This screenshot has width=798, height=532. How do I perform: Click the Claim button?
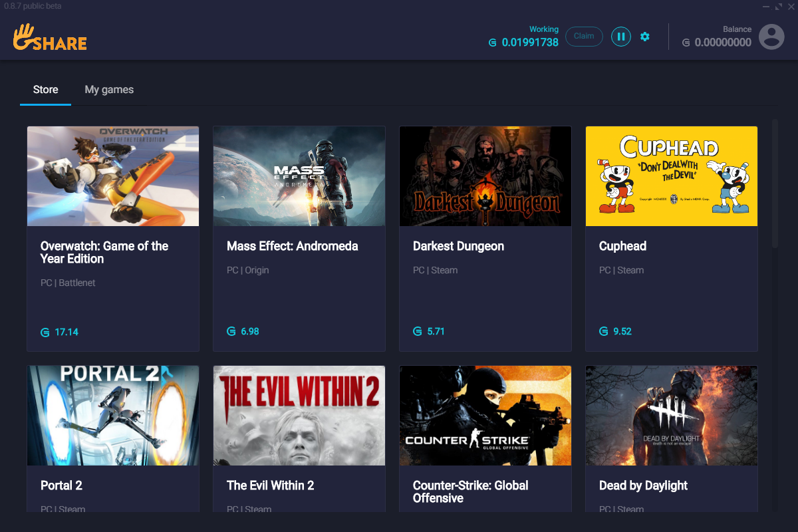coord(584,37)
